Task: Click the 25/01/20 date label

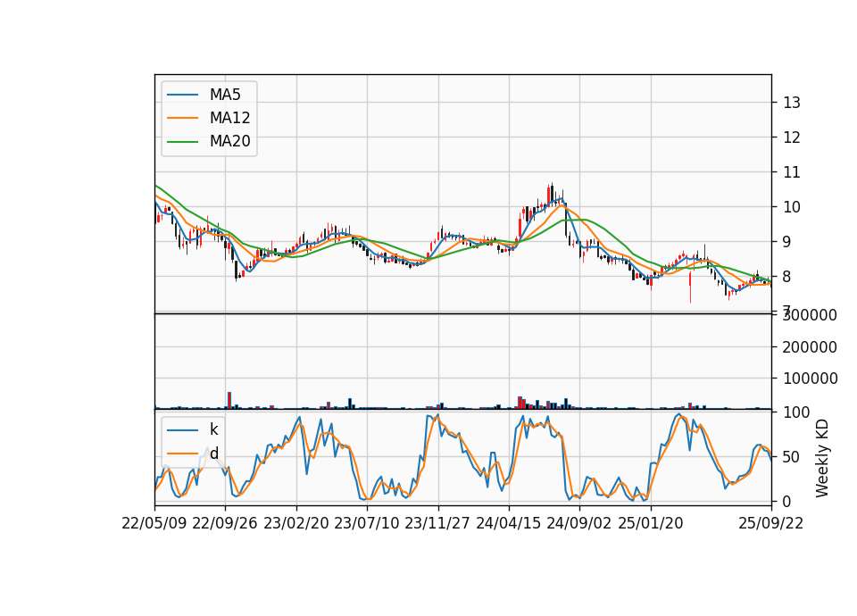Action: [651, 523]
